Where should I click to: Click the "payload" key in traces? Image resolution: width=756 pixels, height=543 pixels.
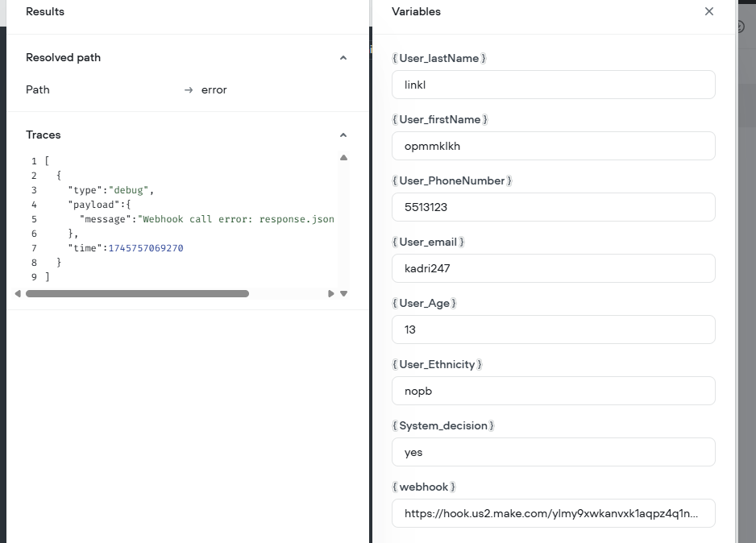[x=93, y=205]
